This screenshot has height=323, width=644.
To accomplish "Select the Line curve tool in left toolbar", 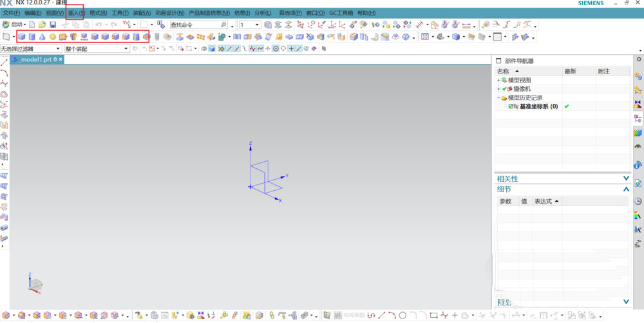I will (4, 63).
